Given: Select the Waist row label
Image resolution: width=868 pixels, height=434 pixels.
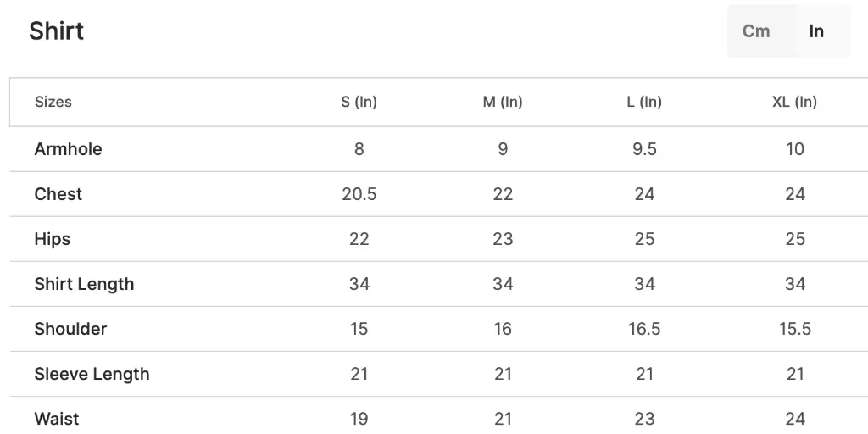Looking at the screenshot, I should tap(57, 419).
